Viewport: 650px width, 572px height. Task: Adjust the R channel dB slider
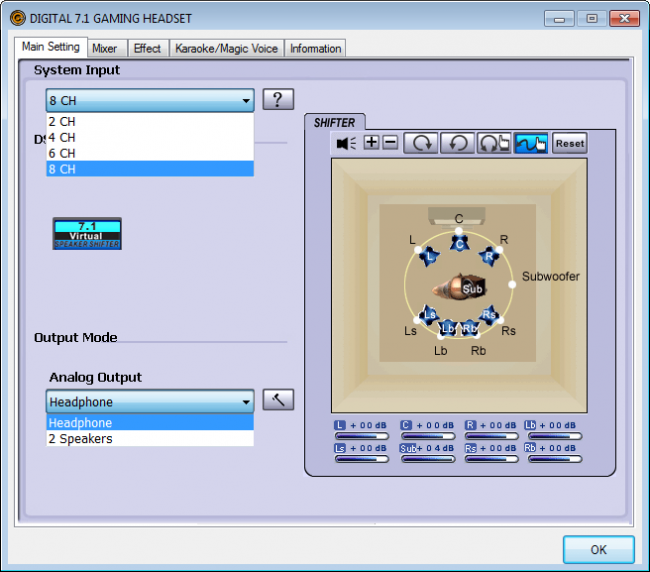click(492, 436)
